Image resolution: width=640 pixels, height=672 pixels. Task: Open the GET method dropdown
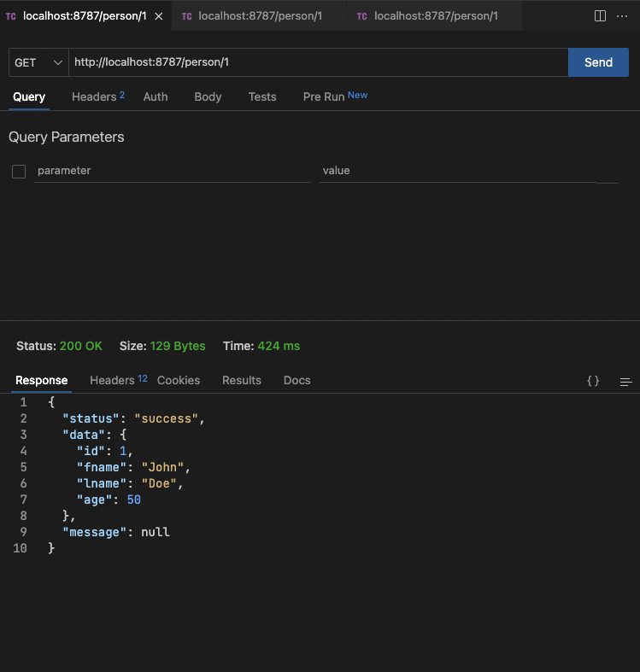coord(38,62)
